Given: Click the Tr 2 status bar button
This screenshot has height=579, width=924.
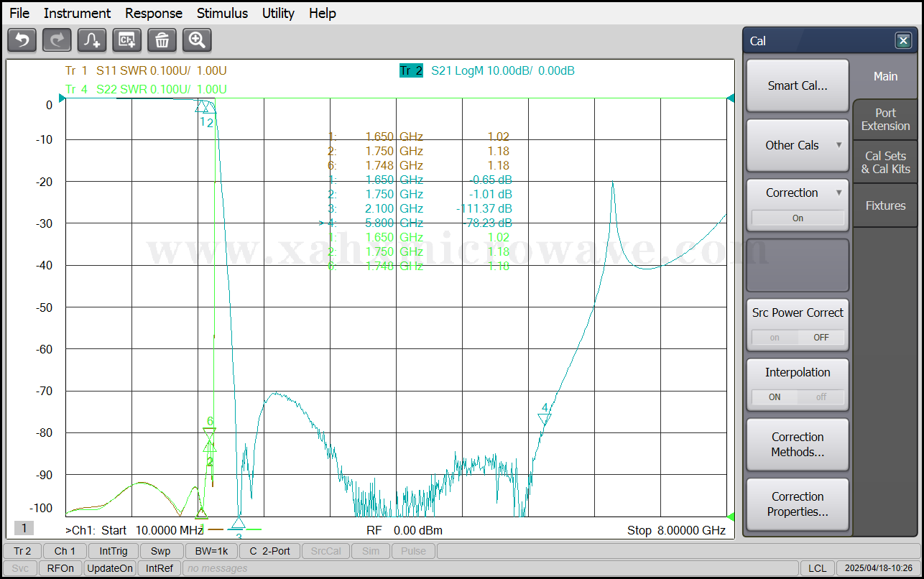Looking at the screenshot, I should (22, 551).
